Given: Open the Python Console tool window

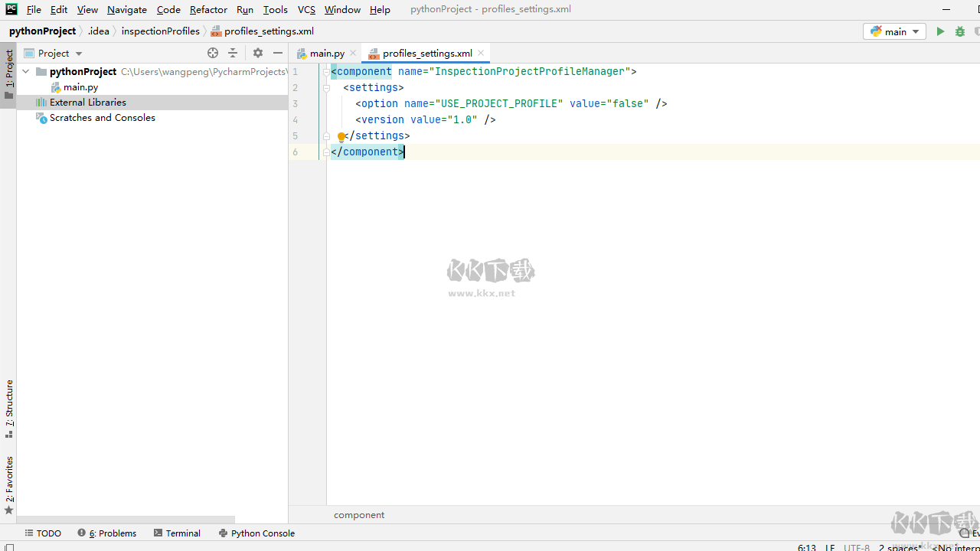Looking at the screenshot, I should coord(256,533).
